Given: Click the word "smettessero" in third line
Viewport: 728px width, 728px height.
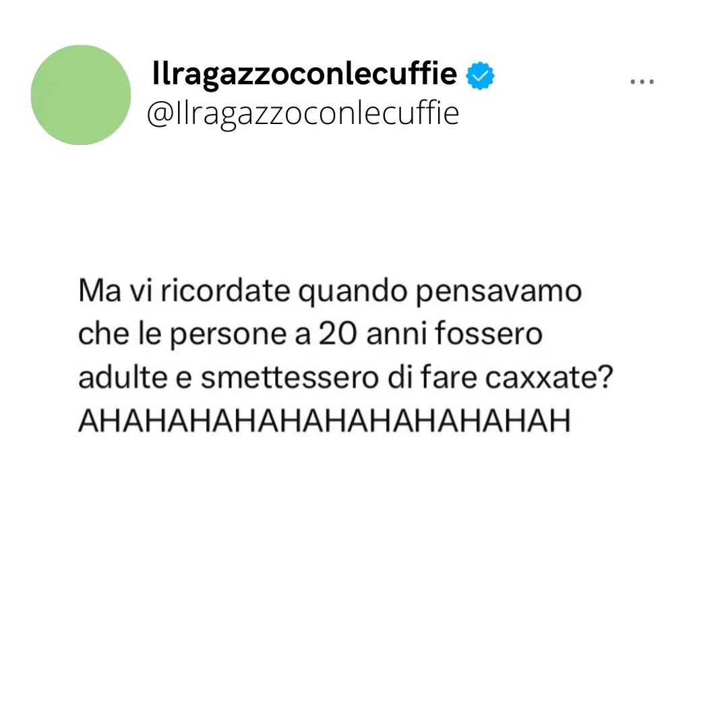Looking at the screenshot, I should pyautogui.click(x=290, y=377).
